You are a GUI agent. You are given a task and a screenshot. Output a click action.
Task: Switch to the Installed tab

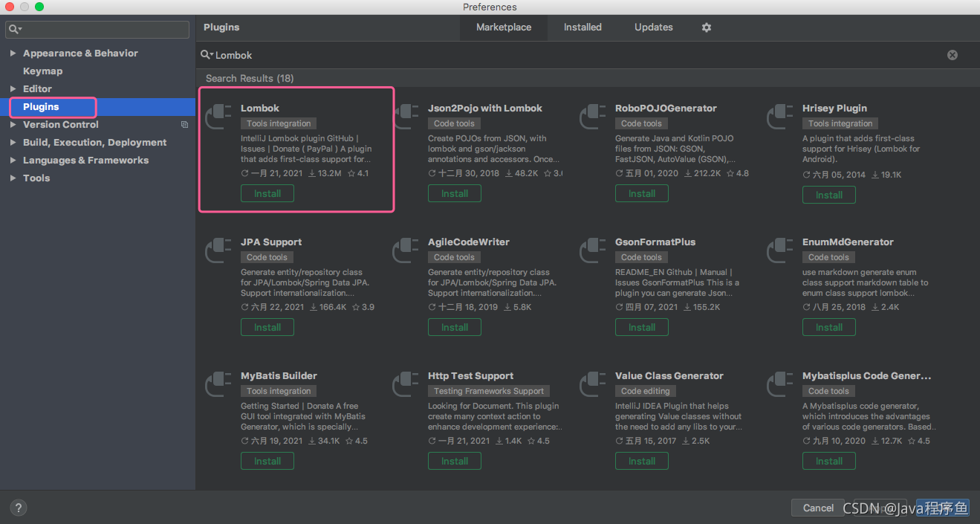583,28
